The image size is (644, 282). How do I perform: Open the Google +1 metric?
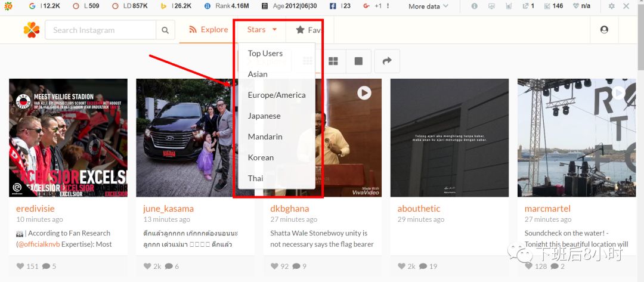click(x=376, y=6)
